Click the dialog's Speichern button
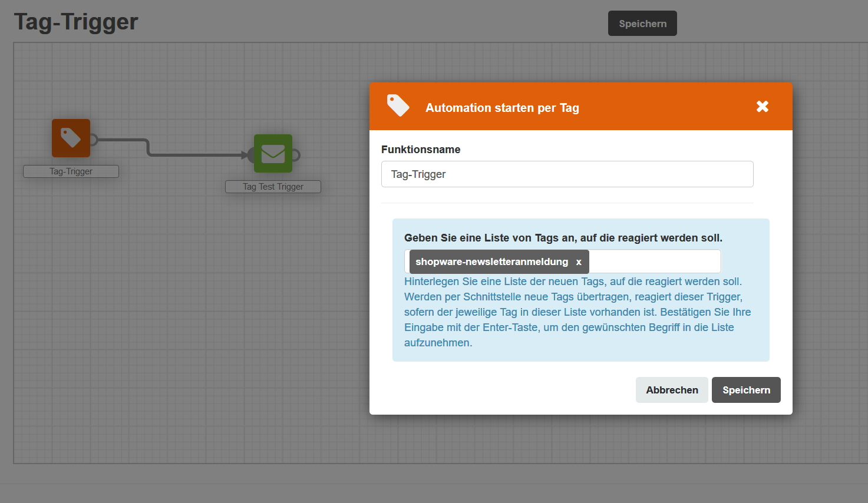868x503 pixels. click(746, 390)
